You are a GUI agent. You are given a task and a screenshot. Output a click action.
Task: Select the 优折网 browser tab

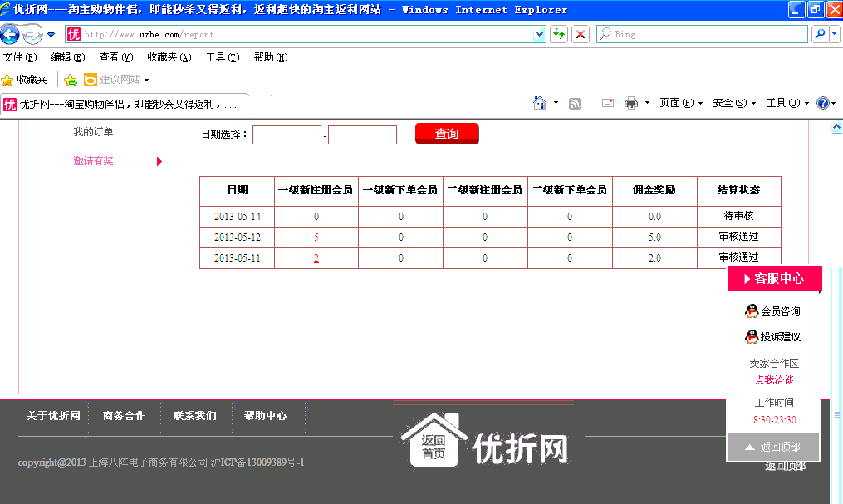coord(125,105)
